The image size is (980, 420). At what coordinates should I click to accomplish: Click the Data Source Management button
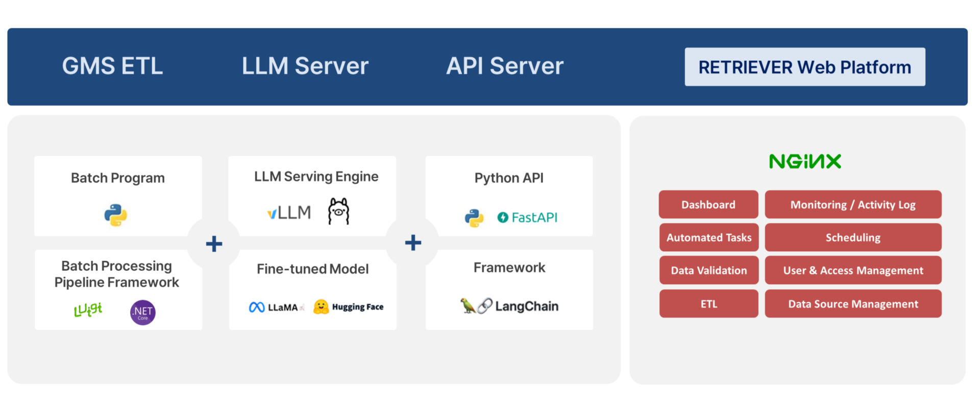coord(853,304)
